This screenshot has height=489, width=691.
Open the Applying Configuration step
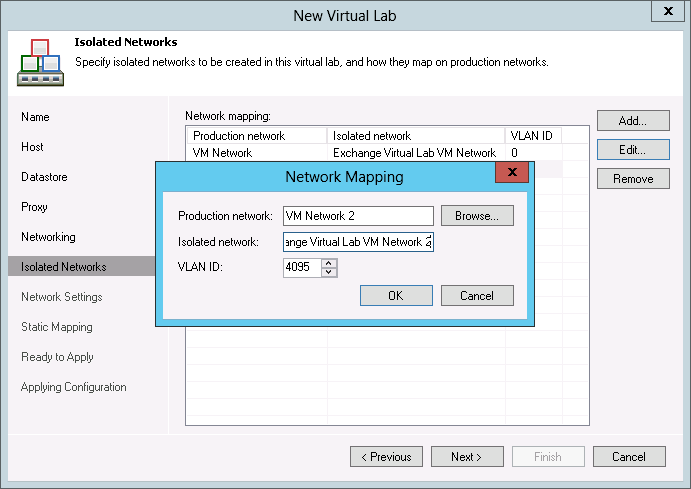tap(74, 387)
